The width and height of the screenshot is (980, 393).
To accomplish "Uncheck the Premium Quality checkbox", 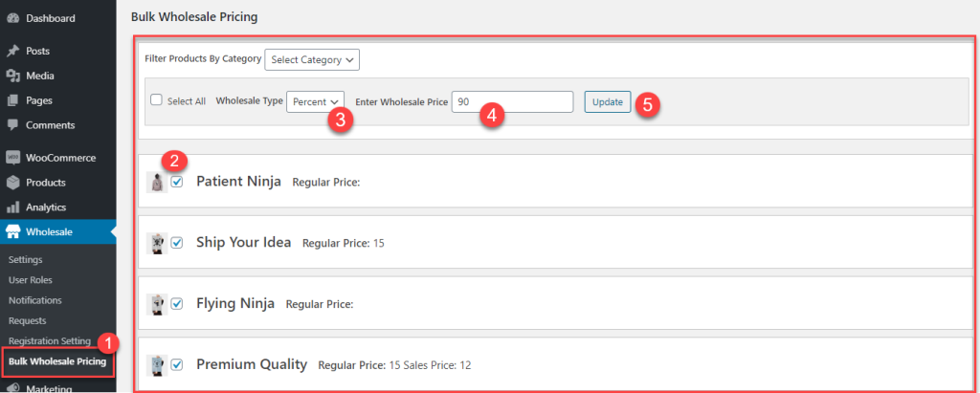I will pos(177,364).
